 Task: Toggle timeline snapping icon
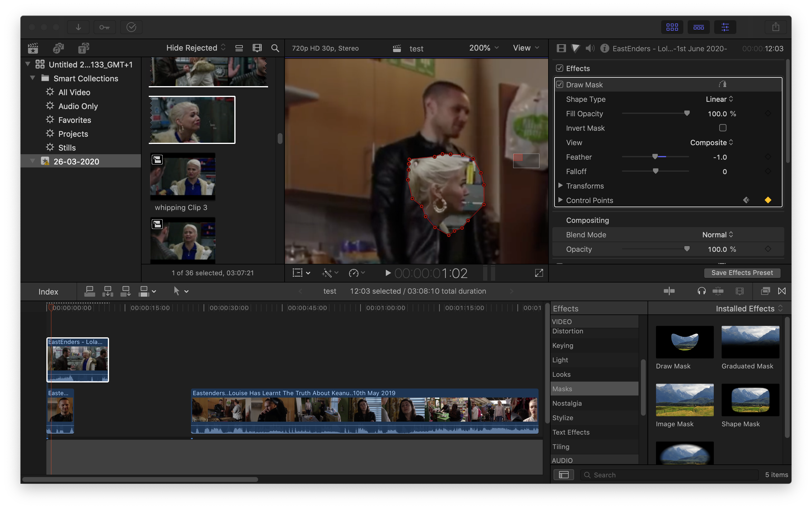(718, 291)
